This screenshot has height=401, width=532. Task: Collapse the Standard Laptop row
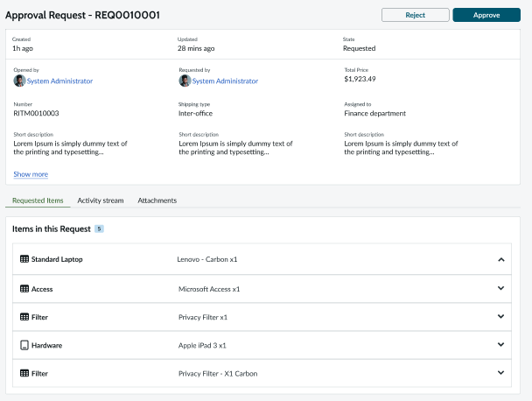501,259
